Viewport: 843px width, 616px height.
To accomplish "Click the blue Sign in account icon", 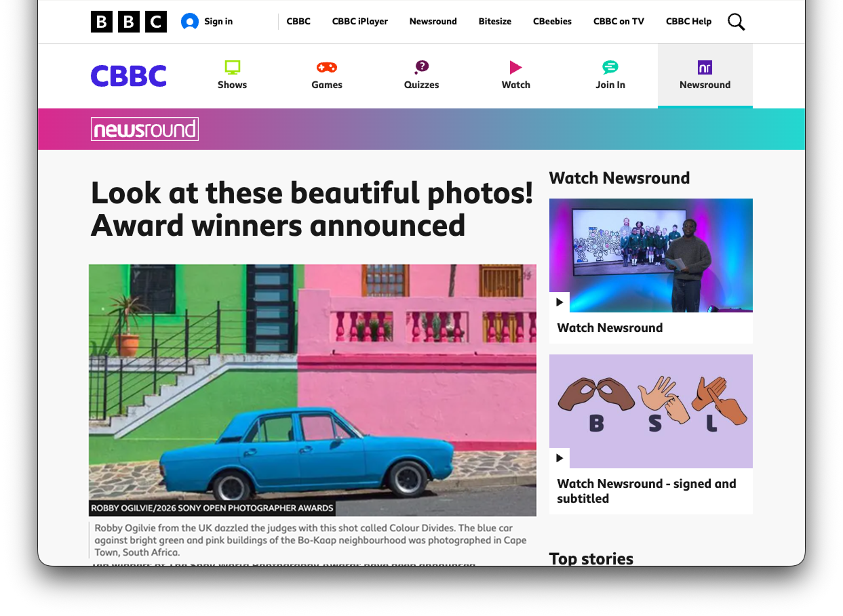I will [190, 22].
